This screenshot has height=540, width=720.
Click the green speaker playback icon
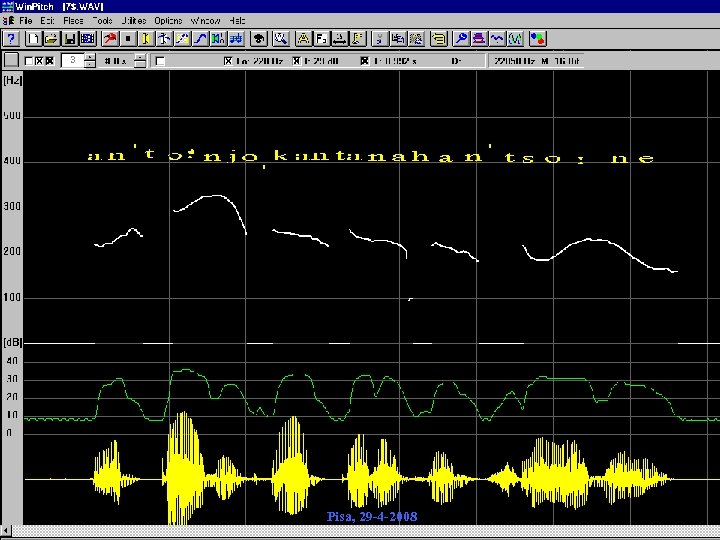pyautogui.click(x=218, y=39)
